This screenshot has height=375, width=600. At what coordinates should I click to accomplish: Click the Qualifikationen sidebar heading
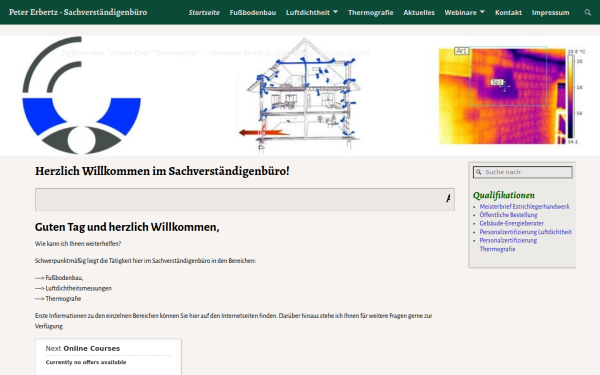pyautogui.click(x=504, y=196)
